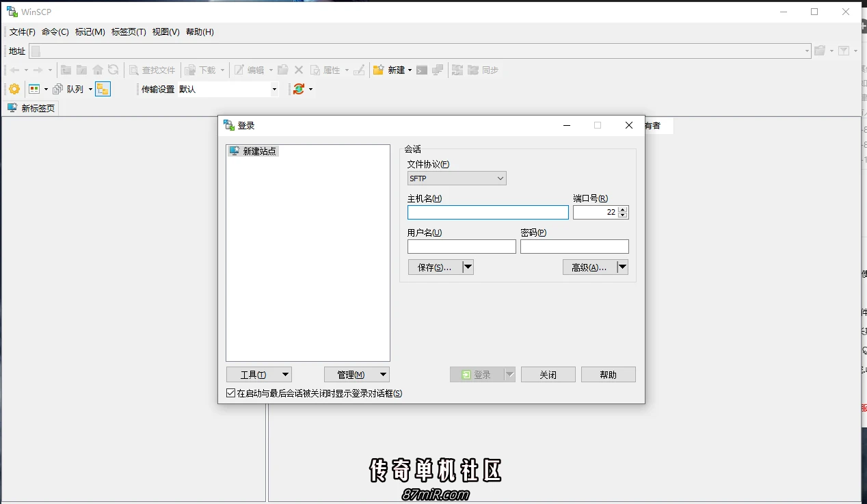This screenshot has height=504, width=867.
Task: Click the 下载 download icon
Action: [x=191, y=70]
